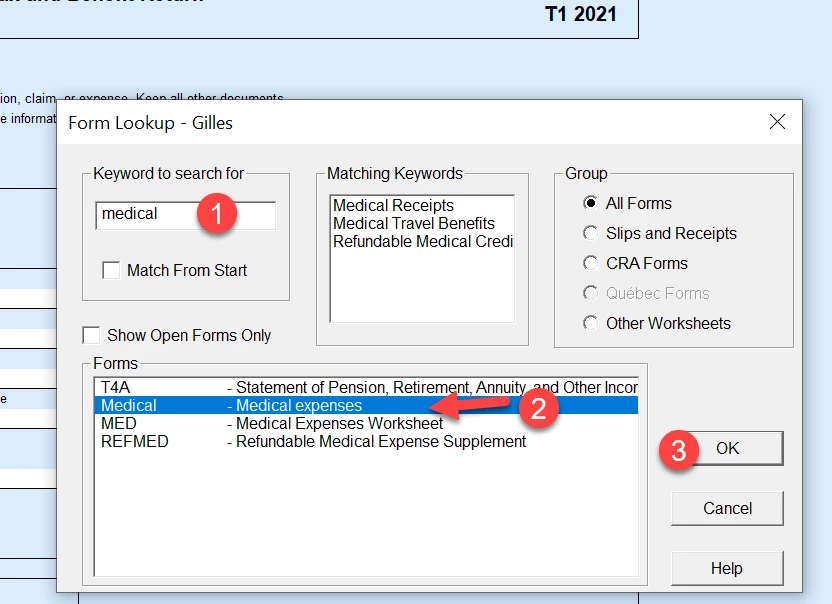Click the keyword search input field
The image size is (832, 604).
pyautogui.click(x=185, y=215)
